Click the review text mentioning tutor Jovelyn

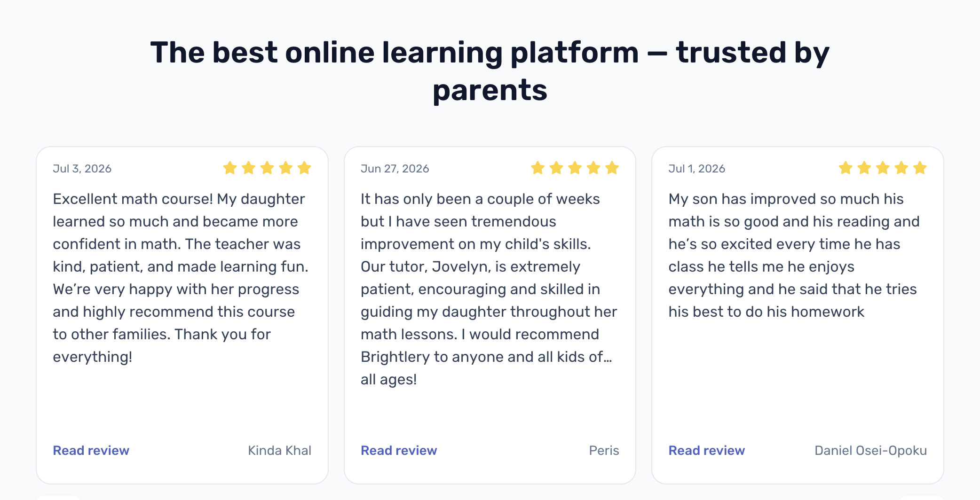tap(489, 289)
